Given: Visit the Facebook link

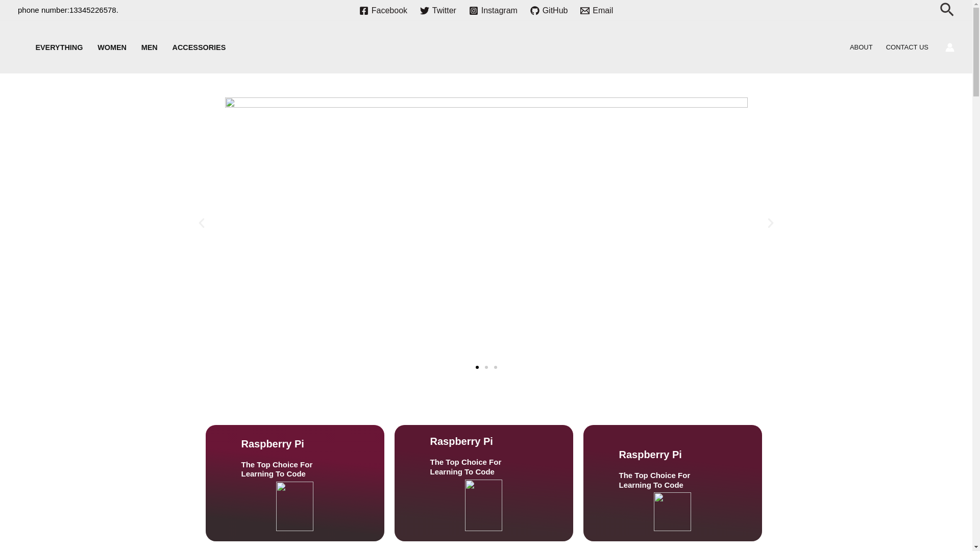Looking at the screenshot, I should [383, 11].
